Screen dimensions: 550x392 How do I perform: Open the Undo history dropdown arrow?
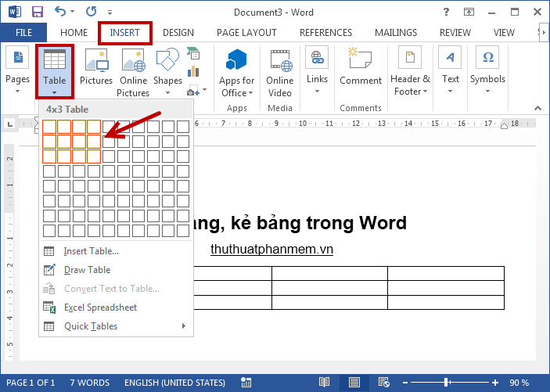[x=73, y=12]
